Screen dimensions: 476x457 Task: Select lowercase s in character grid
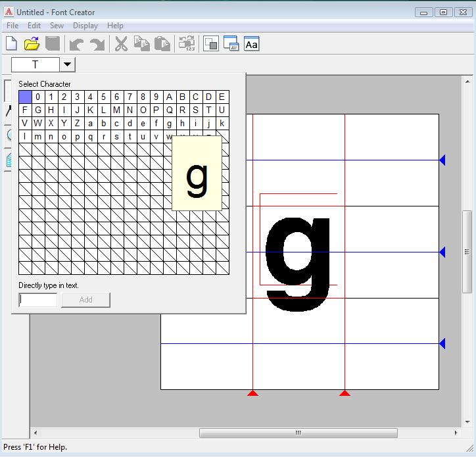click(116, 136)
